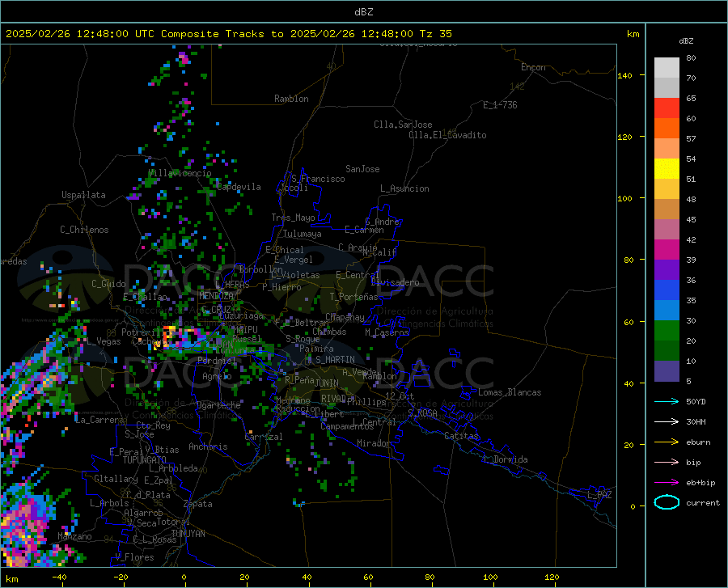Click the 'Manzano' place label

pos(74,536)
